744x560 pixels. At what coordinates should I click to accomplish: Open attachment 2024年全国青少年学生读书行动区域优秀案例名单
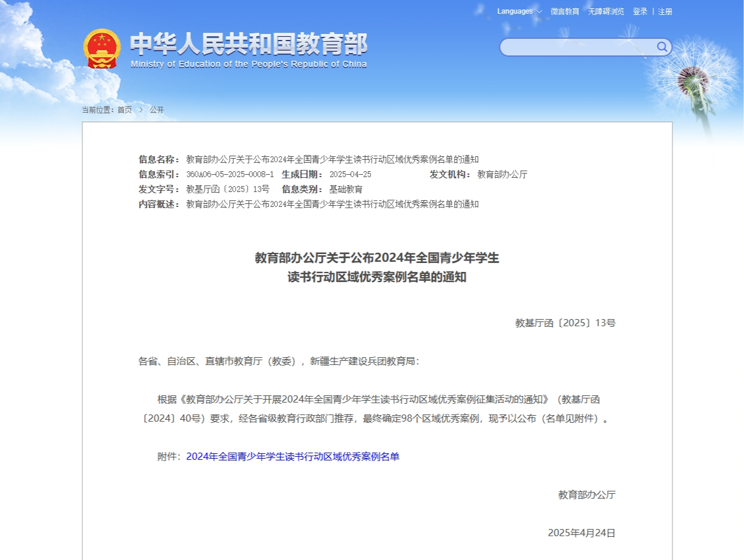pos(293,457)
